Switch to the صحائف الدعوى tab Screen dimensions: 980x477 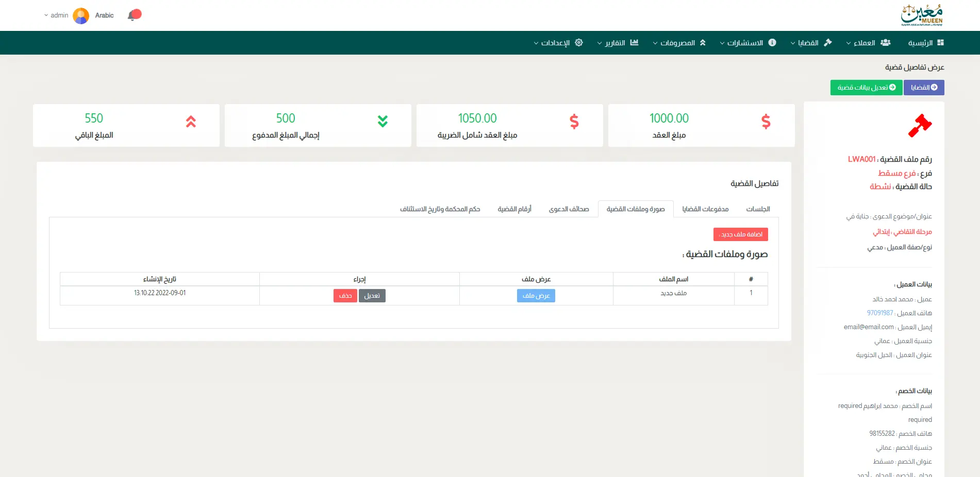(x=569, y=209)
